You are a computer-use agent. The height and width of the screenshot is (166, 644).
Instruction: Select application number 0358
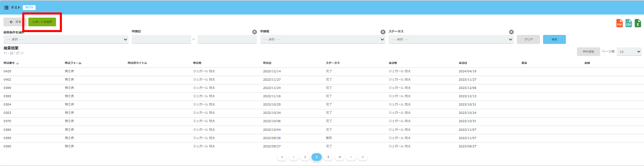[x=7, y=146]
